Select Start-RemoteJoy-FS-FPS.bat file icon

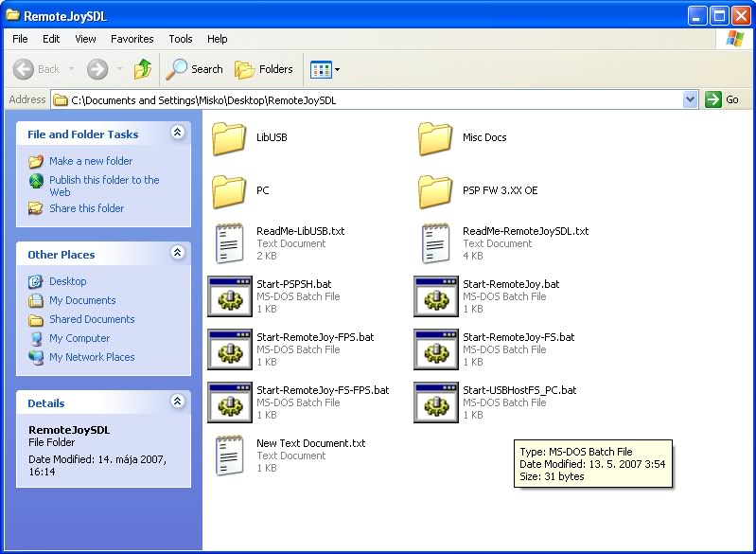click(x=229, y=402)
